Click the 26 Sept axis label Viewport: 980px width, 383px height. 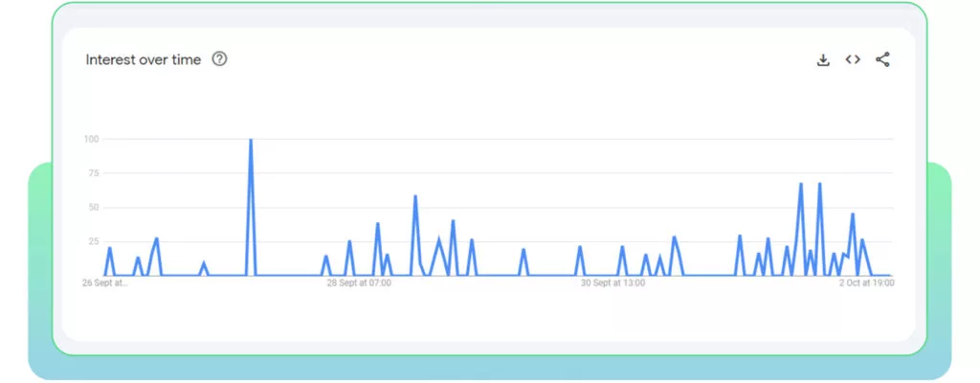(x=105, y=282)
